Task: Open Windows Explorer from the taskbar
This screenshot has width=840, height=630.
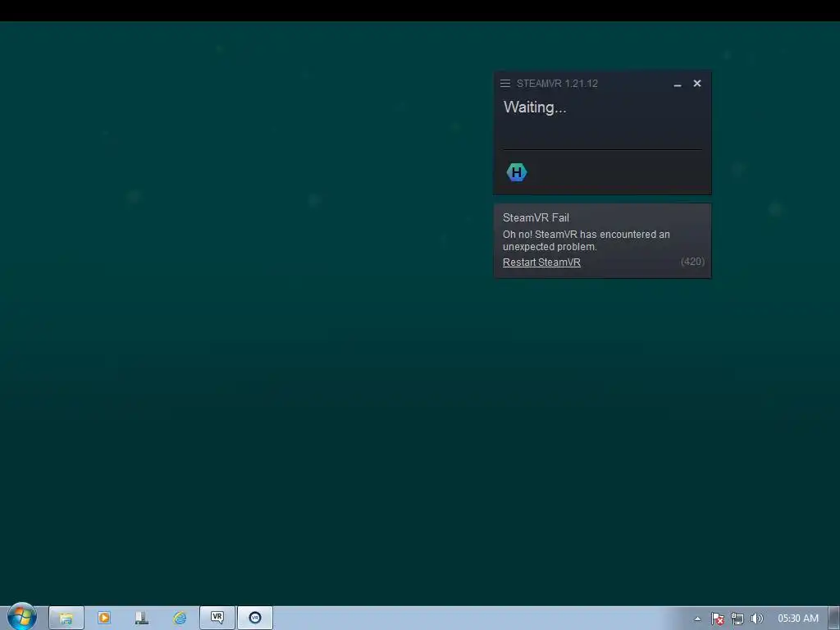Action: 66,618
